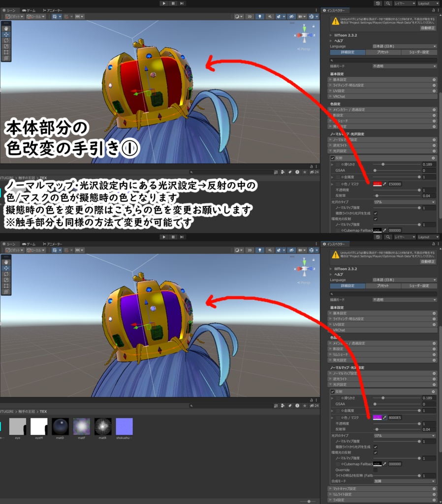442x504 pixels.
Task: Click the eyedropper beside color E50000
Action: coord(384,184)
